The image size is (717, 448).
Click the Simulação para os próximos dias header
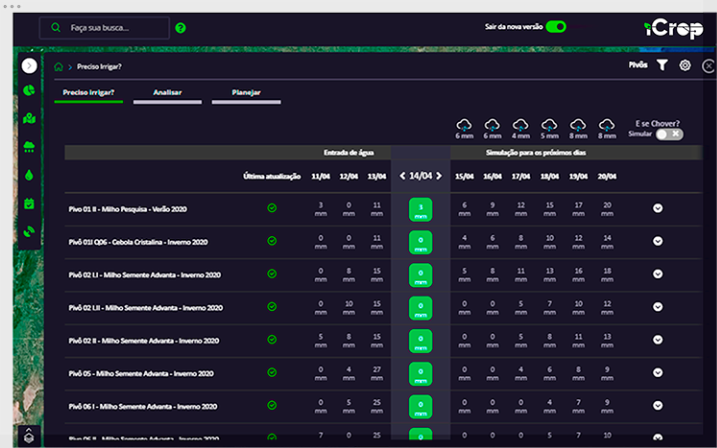pyautogui.click(x=536, y=153)
